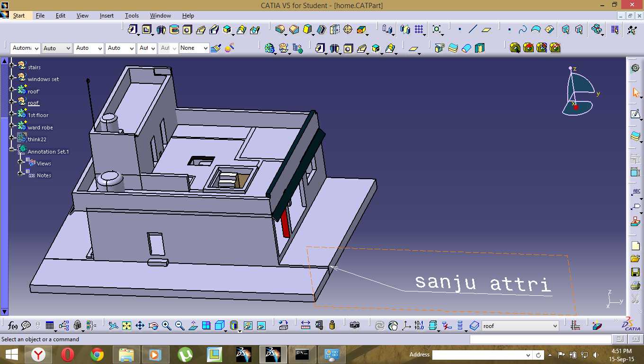Select the Annotation Set.1 label
The height and width of the screenshot is (364, 644).
(x=48, y=152)
